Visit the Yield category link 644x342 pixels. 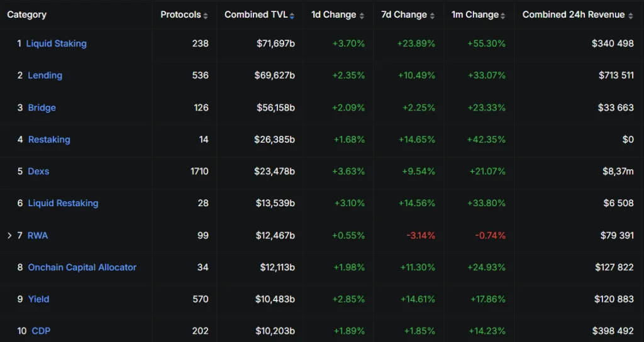(x=38, y=299)
